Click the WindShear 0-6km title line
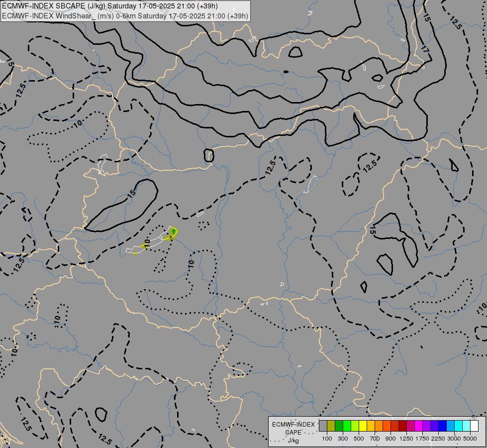Viewport: 487px width, 448px height. coord(125,16)
